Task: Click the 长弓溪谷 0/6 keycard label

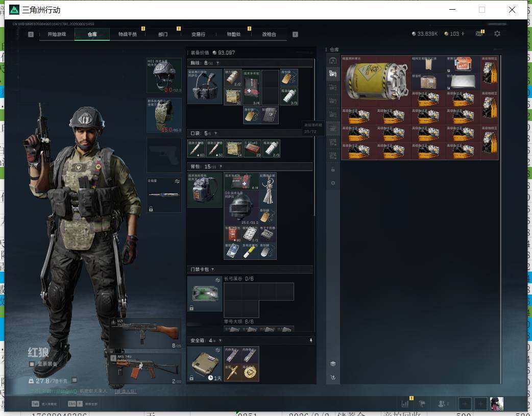Action: click(x=239, y=279)
